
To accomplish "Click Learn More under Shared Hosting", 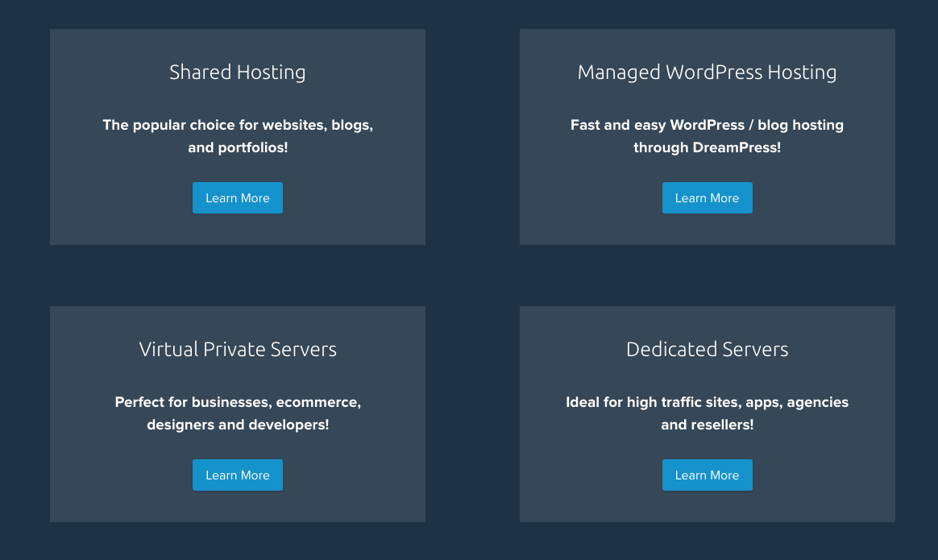I will click(237, 198).
